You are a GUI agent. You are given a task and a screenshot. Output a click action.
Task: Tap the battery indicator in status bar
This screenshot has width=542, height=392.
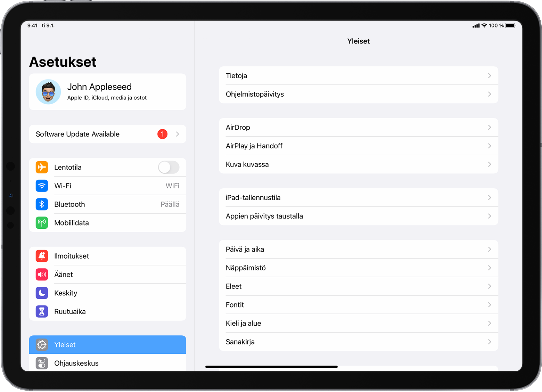click(x=510, y=26)
